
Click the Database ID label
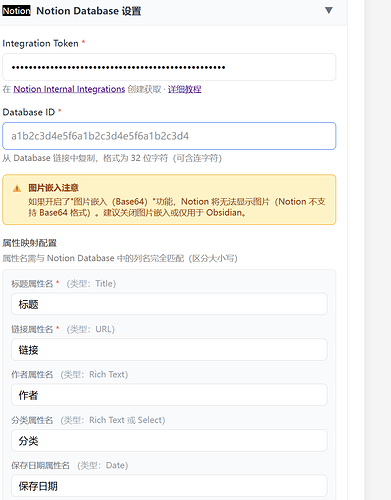(29, 112)
